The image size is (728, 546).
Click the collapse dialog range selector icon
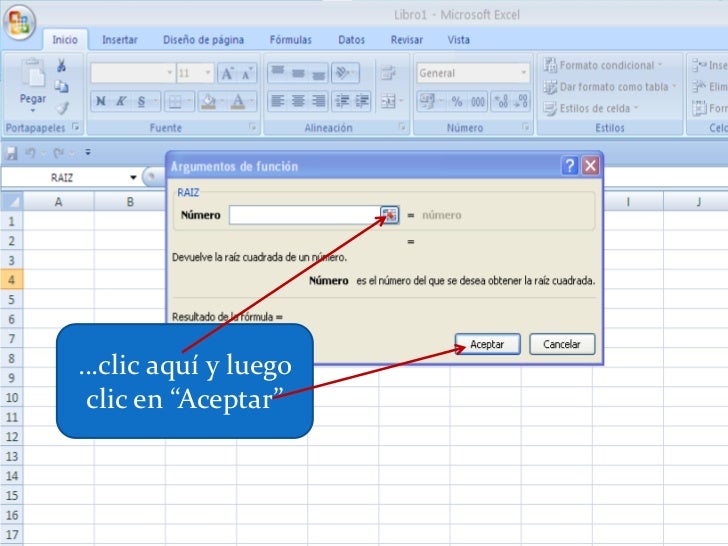(x=389, y=215)
